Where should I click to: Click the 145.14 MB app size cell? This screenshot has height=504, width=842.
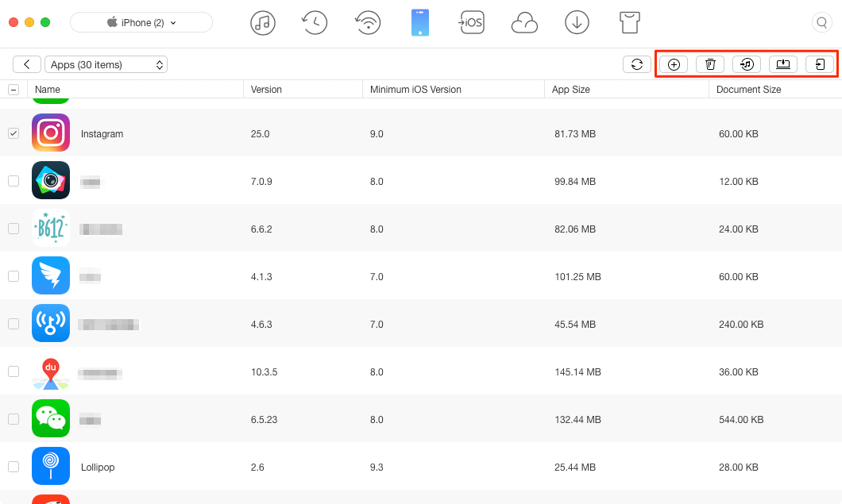[x=577, y=372]
